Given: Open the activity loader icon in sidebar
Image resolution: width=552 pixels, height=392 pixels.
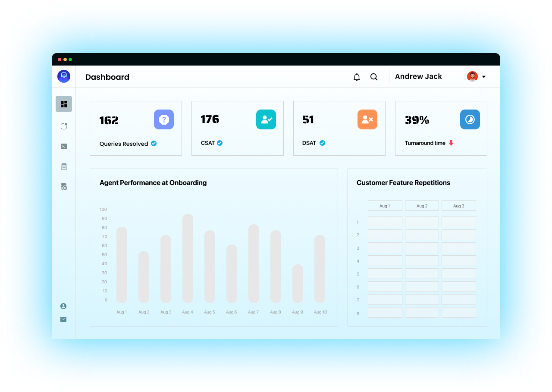Looking at the screenshot, I should [64, 126].
